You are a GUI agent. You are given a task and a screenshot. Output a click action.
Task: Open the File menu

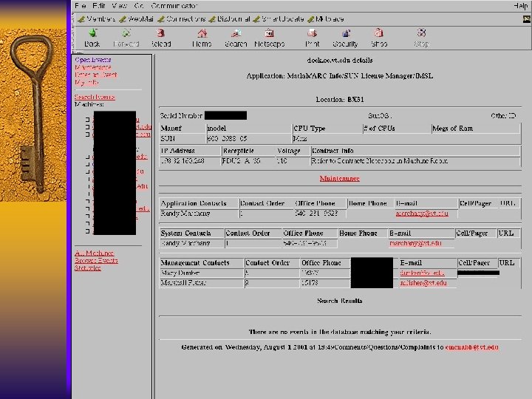[80, 6]
